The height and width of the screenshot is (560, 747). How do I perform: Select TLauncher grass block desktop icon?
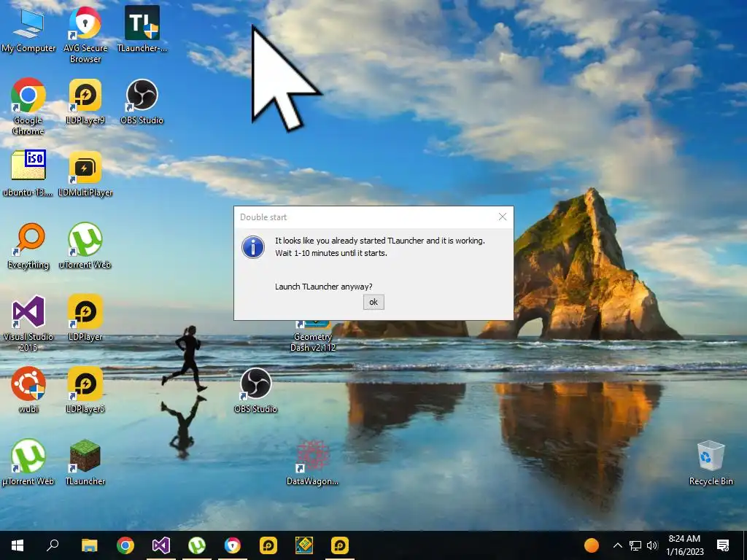(x=85, y=462)
